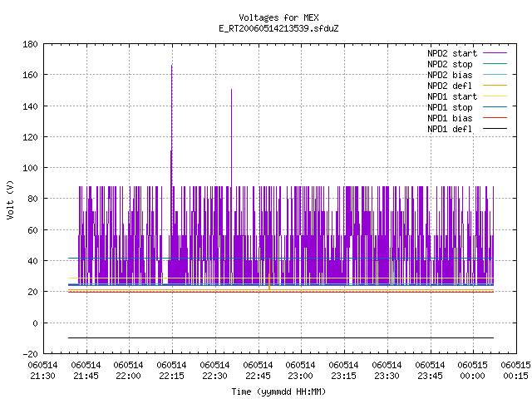
Task: Click the x-axis tick '060514 22:15'
Action: pos(171,371)
